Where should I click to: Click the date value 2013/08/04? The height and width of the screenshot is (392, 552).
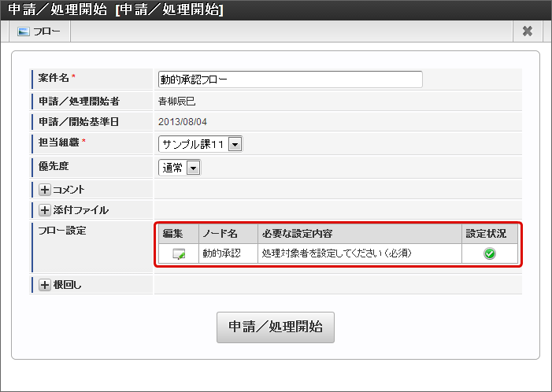183,122
